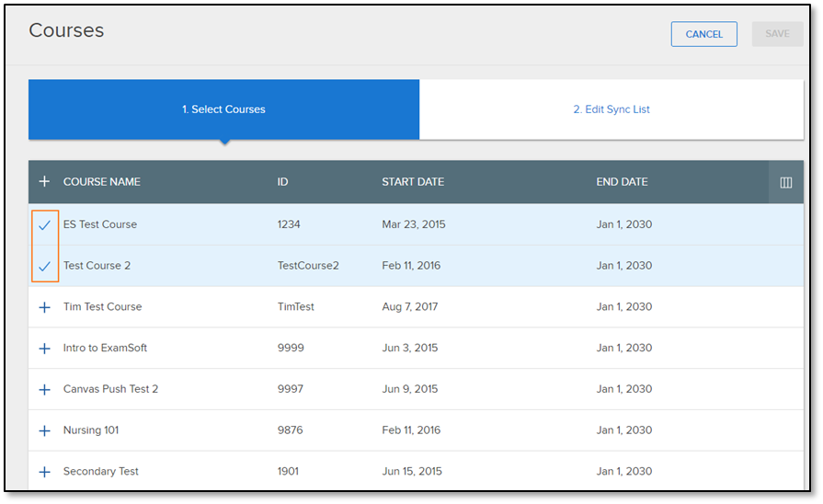
Task: Click the start date Jun 3, 2015
Action: (410, 348)
